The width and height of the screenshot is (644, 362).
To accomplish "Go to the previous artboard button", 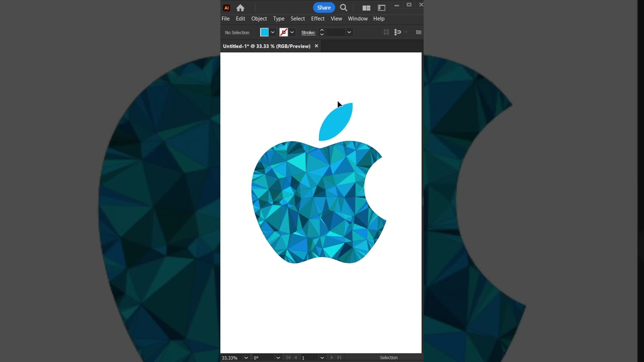I will [x=295, y=357].
